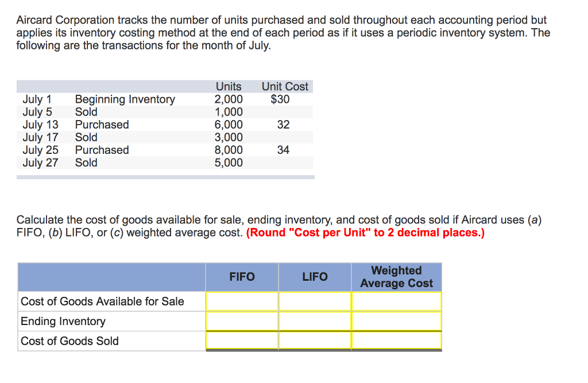
Task: Click Weighted Average Cost of Goods Sold cell
Action: (x=396, y=341)
